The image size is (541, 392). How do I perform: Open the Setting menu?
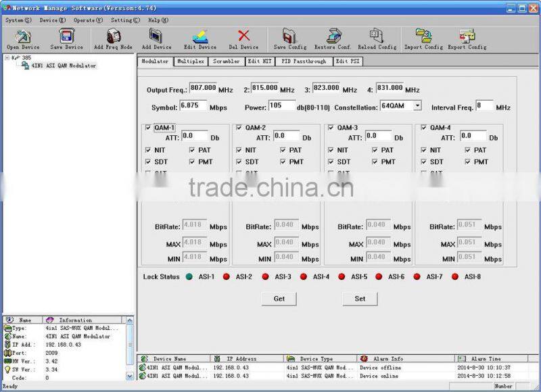pos(124,20)
